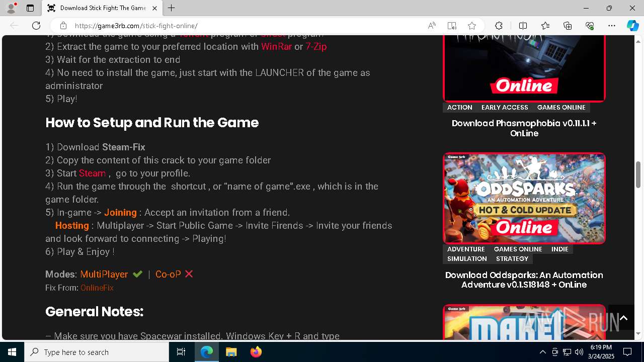This screenshot has width=644, height=362.
Task: Start Read aloud from address bar
Action: (432, 26)
